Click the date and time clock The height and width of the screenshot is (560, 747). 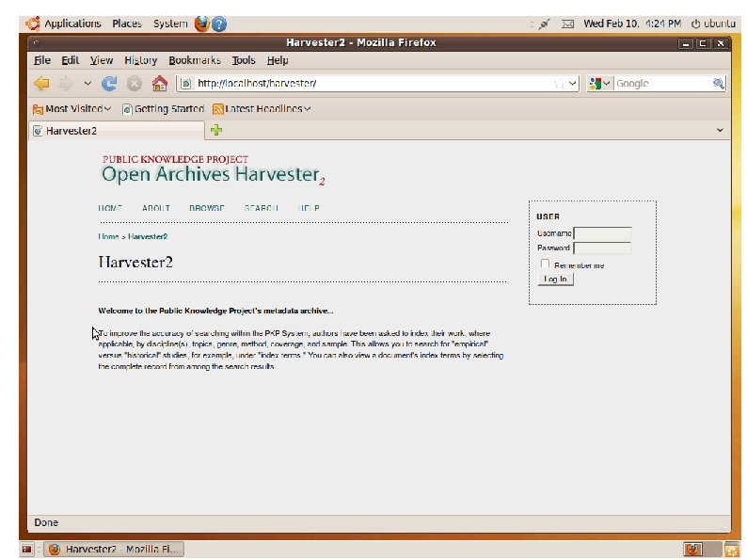tap(631, 24)
